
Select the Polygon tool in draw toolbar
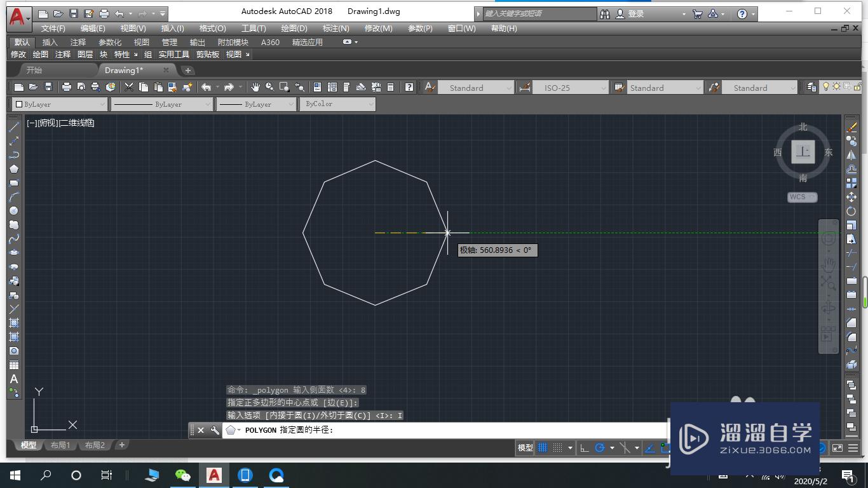(x=13, y=169)
